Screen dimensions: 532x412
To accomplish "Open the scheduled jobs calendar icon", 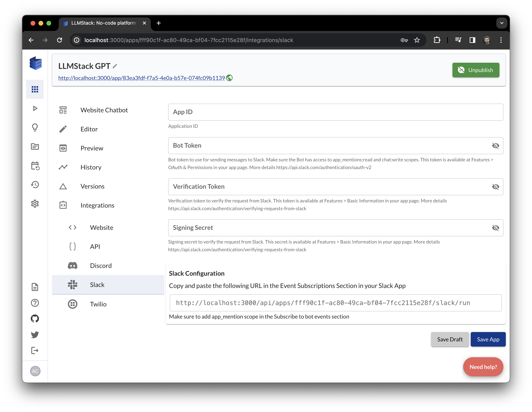I will tap(35, 166).
